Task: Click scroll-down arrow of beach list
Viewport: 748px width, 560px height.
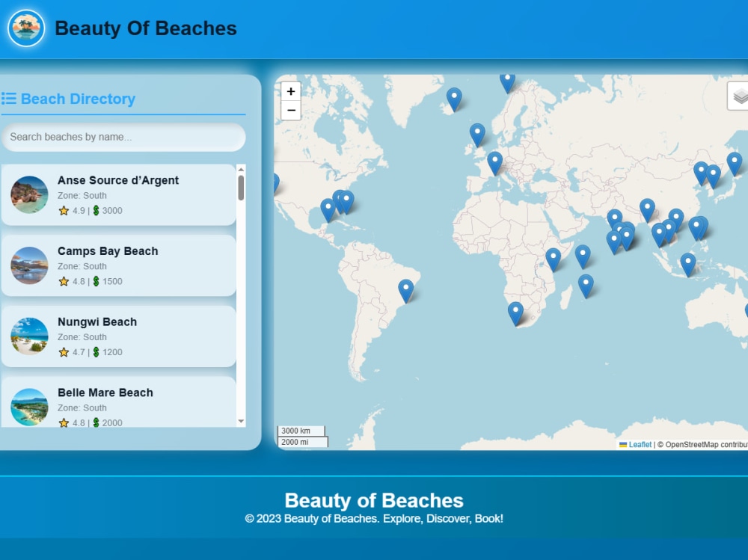Action: [241, 421]
